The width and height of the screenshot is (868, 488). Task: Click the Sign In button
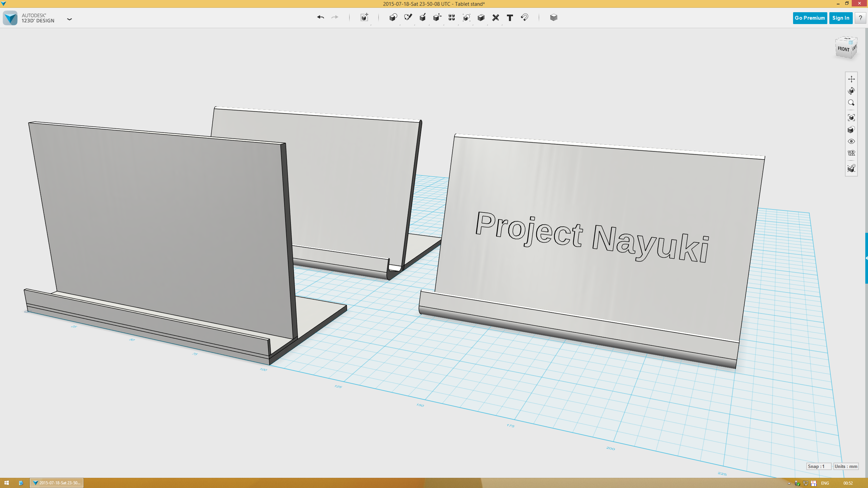(x=841, y=18)
